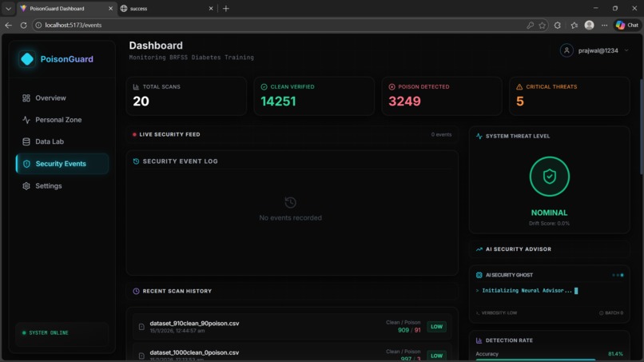Click file icon of dataset_910clean_90poison.csv
Screen dimensions: 644x362
pos(141,327)
